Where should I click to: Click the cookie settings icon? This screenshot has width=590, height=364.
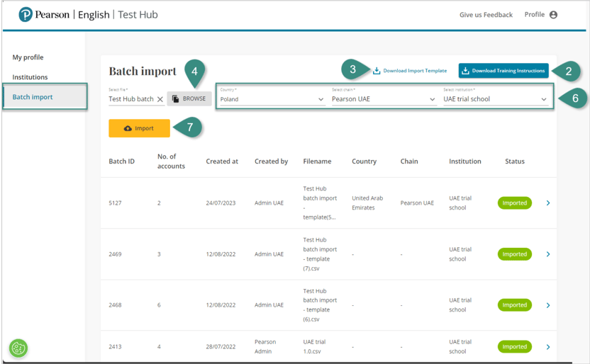pyautogui.click(x=18, y=348)
